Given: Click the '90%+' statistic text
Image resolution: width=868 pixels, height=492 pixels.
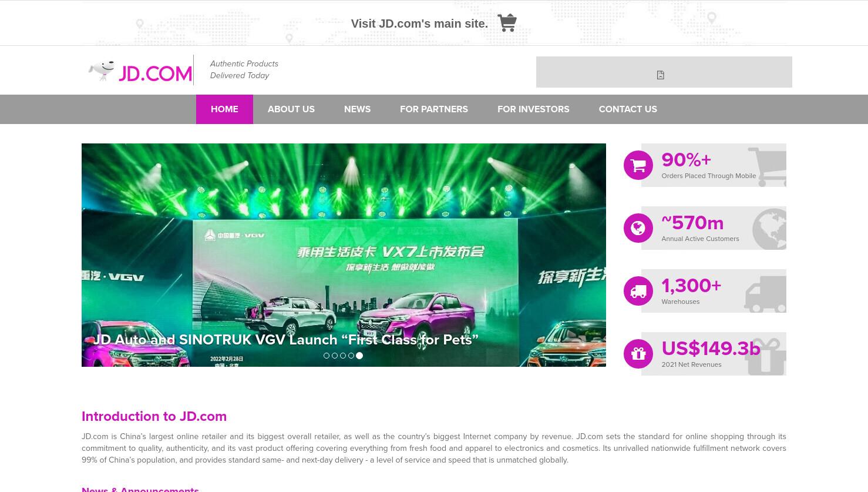Looking at the screenshot, I should [686, 160].
